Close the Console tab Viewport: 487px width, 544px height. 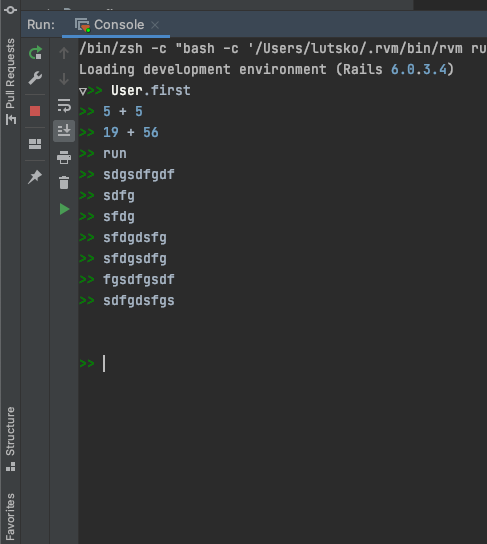pos(155,25)
